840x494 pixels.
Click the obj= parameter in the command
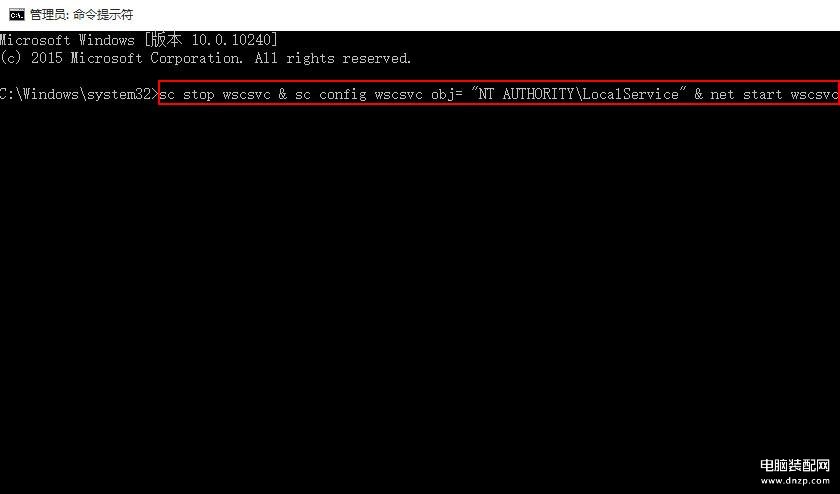[x=447, y=95]
